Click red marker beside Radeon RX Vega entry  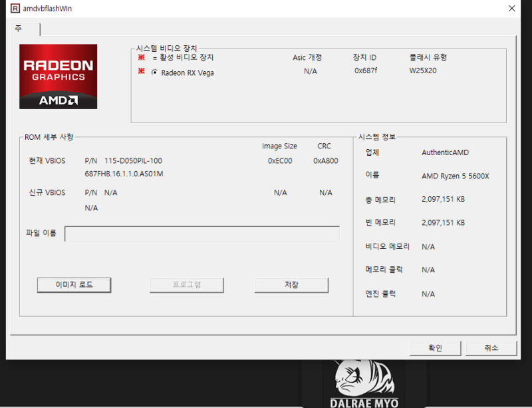tap(140, 73)
